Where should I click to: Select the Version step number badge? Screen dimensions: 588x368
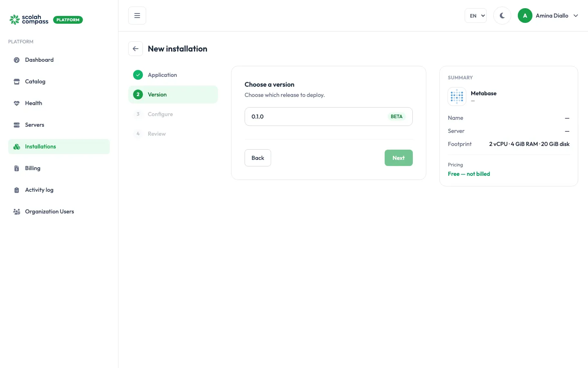pyautogui.click(x=138, y=94)
